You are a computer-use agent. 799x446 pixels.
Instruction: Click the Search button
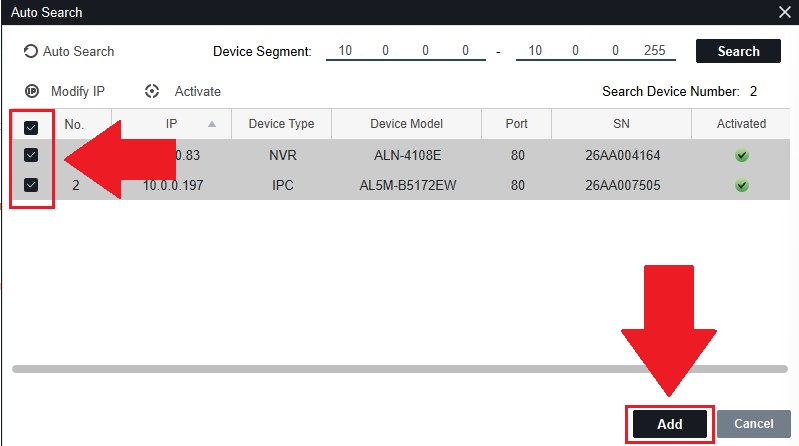click(x=738, y=51)
